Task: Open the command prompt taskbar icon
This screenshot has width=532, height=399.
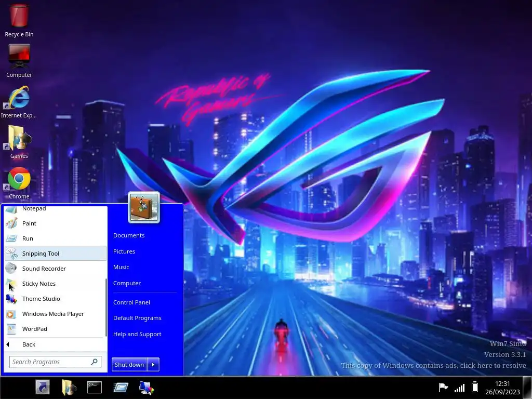Action: [x=95, y=387]
